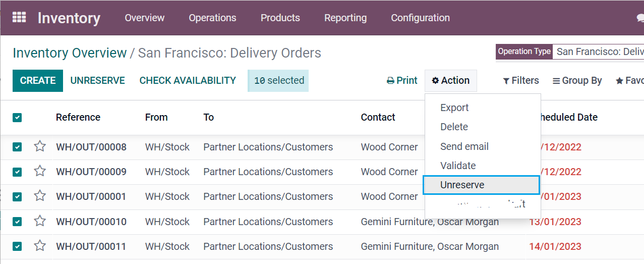Open the apps grid menu icon

click(x=19, y=18)
